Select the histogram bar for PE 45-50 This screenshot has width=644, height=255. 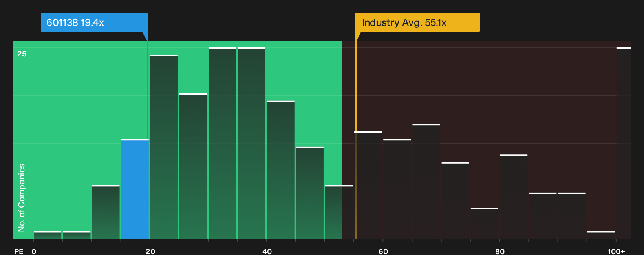pos(310,193)
